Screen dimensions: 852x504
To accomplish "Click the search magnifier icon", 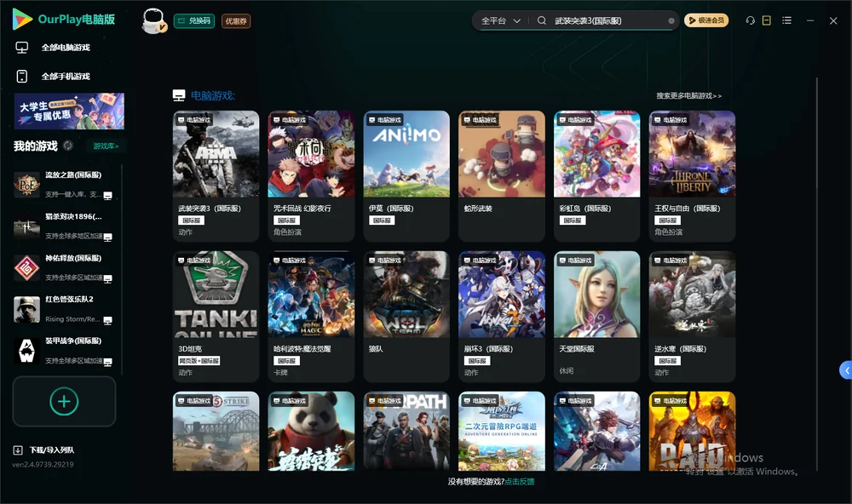I will [x=542, y=20].
